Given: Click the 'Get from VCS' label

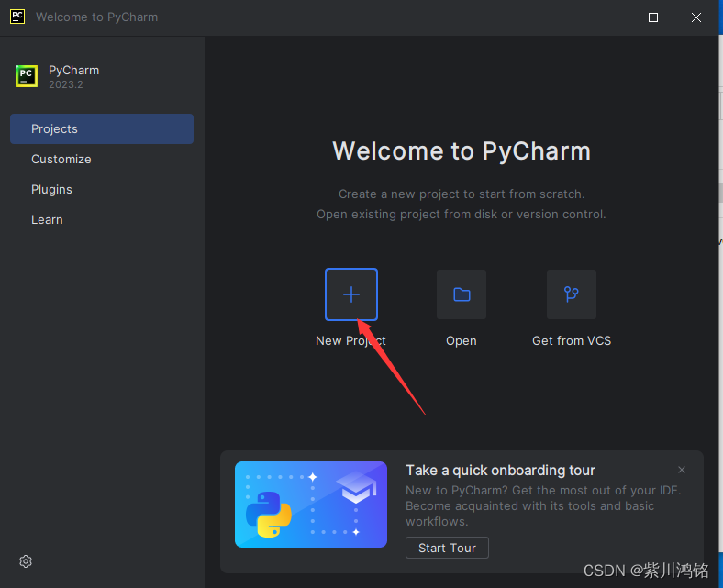Looking at the screenshot, I should [572, 341].
